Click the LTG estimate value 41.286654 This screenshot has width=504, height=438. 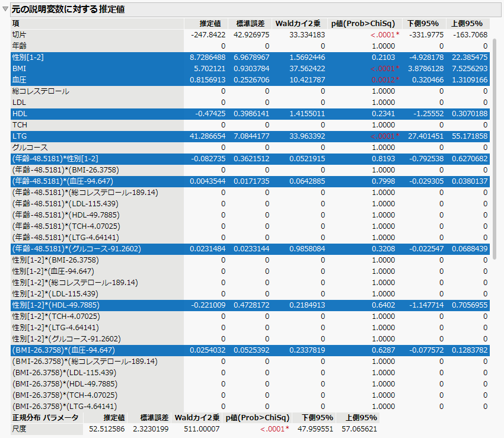click(x=208, y=136)
